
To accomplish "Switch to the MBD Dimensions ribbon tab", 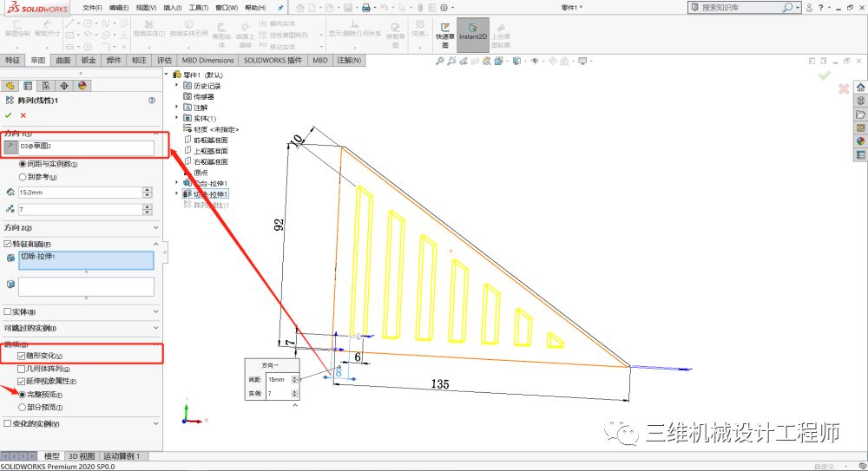I will [208, 61].
